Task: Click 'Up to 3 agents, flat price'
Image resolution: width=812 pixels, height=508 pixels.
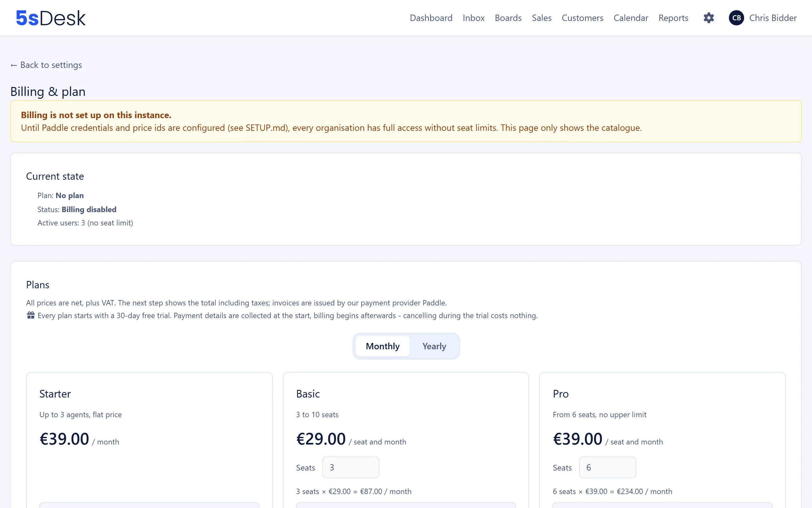Action: (81, 415)
